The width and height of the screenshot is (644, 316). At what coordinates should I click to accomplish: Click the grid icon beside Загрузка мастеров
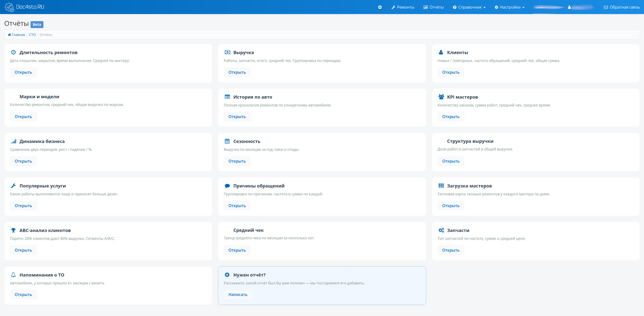point(441,186)
